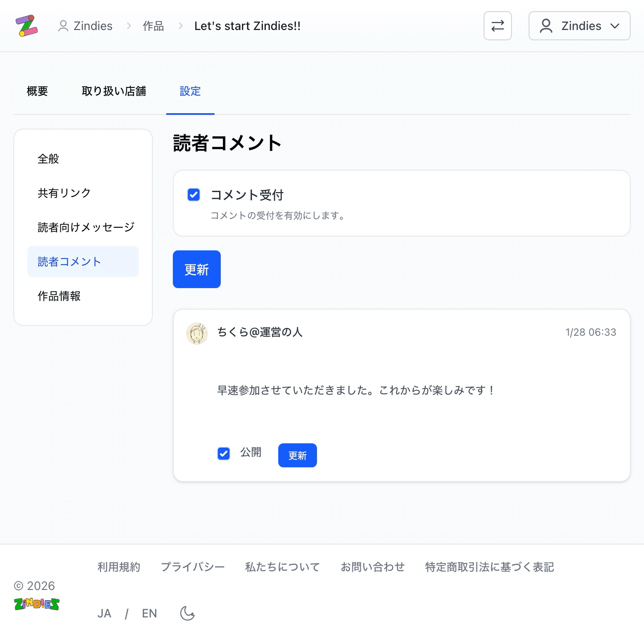Switch to the 概要 tab
644x644 pixels.
pos(36,91)
